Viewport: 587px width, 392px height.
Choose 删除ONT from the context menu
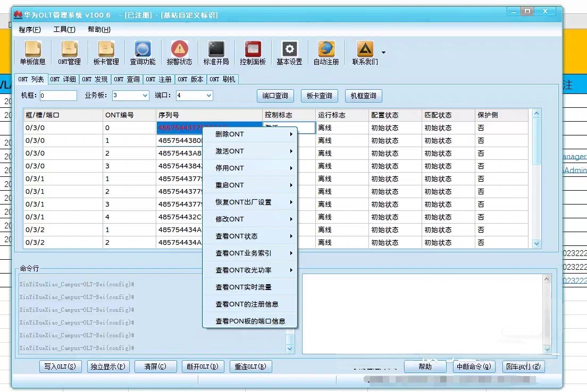click(230, 134)
